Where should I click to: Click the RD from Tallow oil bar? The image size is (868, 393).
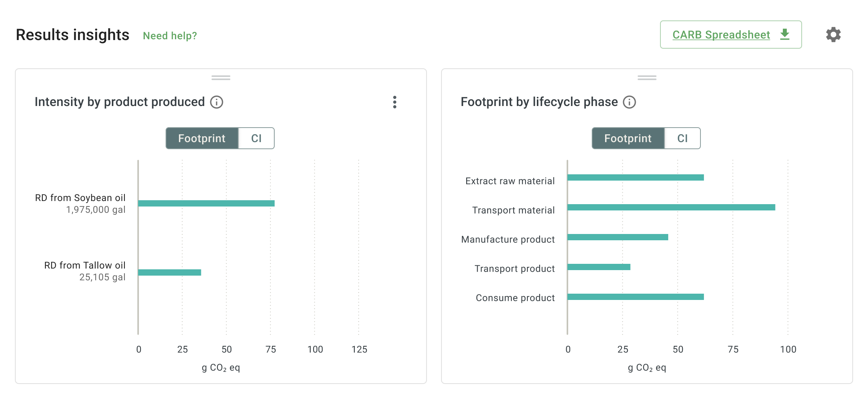tap(170, 272)
